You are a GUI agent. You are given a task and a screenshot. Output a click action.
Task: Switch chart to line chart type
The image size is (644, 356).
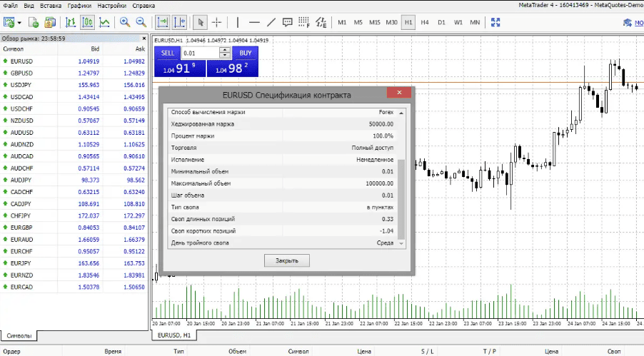104,22
